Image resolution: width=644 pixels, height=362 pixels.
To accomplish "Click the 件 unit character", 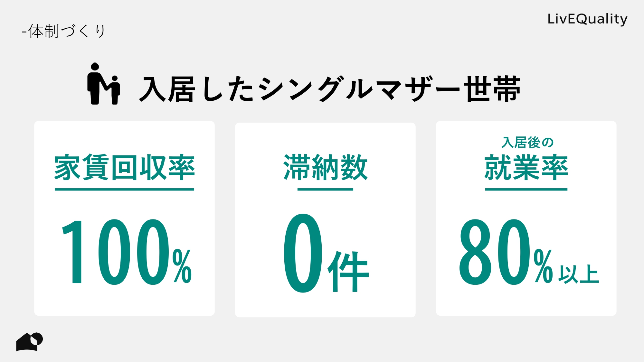I will tap(348, 272).
